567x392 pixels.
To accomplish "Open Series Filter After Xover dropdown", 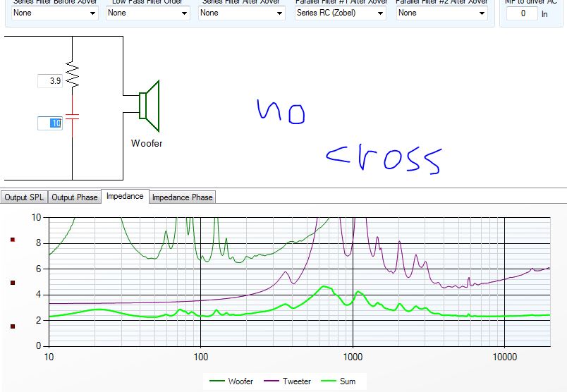I will click(x=242, y=13).
